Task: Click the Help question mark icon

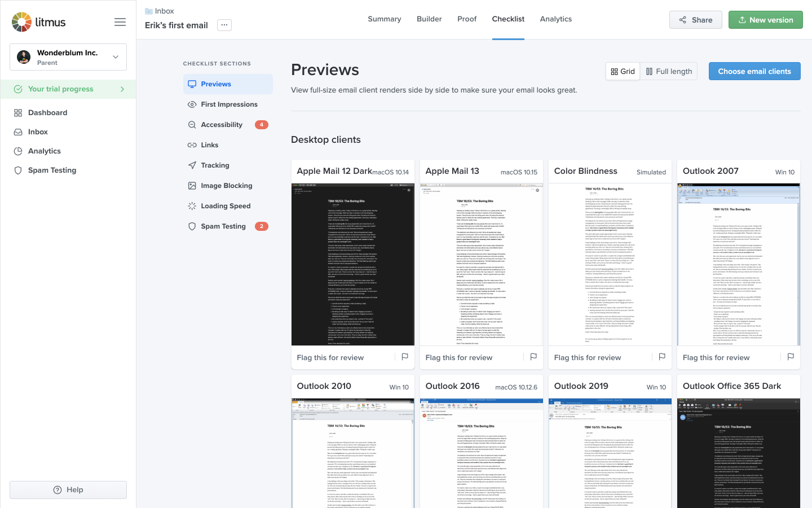Action: [x=58, y=490]
